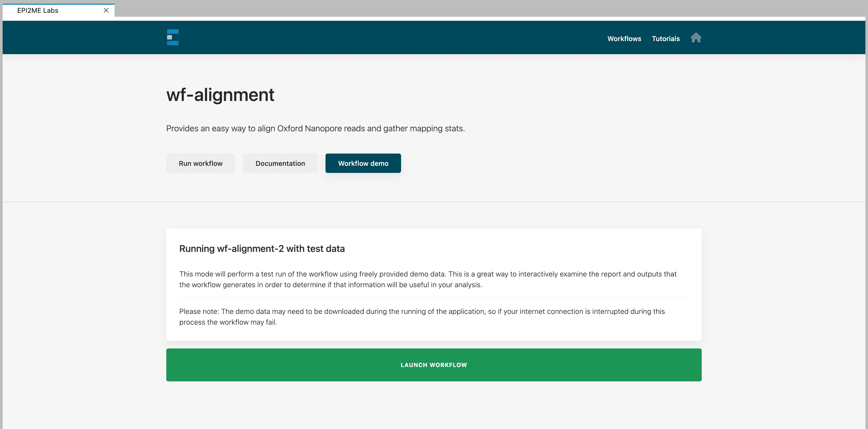Close the EPI2ME Labs tab
868x429 pixels.
(x=106, y=10)
